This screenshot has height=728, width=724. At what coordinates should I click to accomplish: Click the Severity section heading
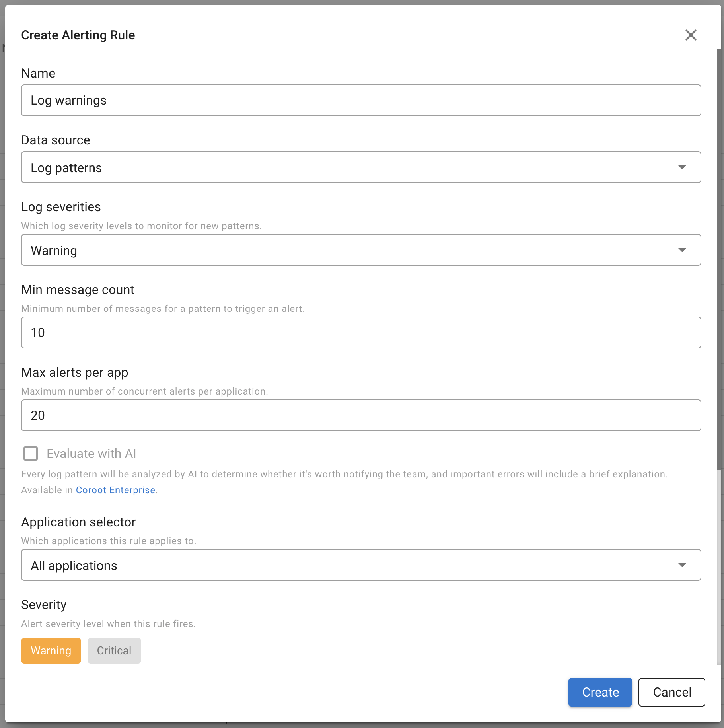pyautogui.click(x=44, y=605)
